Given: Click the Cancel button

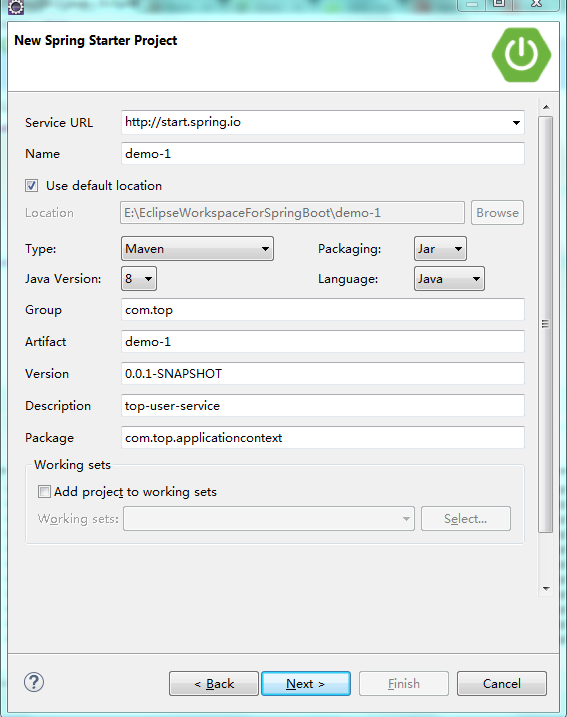Looking at the screenshot, I should point(502,684).
